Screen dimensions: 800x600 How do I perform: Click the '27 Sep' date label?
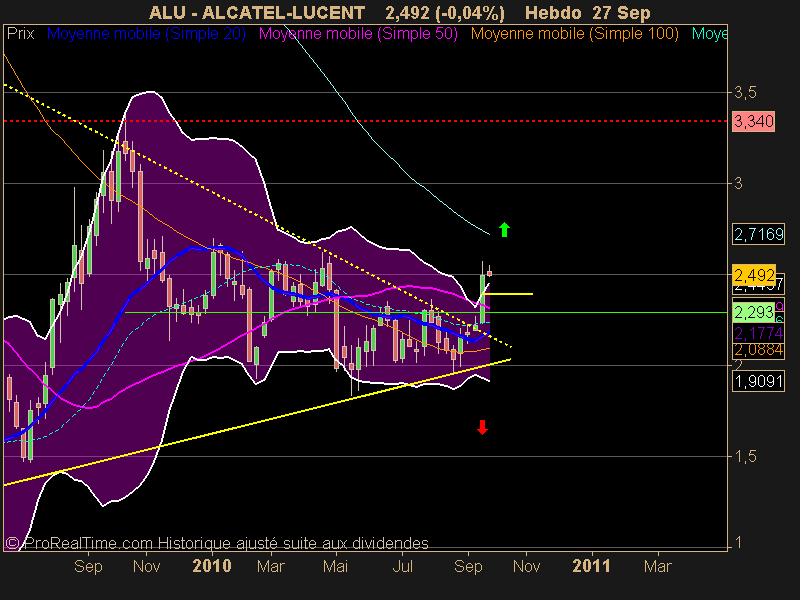(621, 12)
